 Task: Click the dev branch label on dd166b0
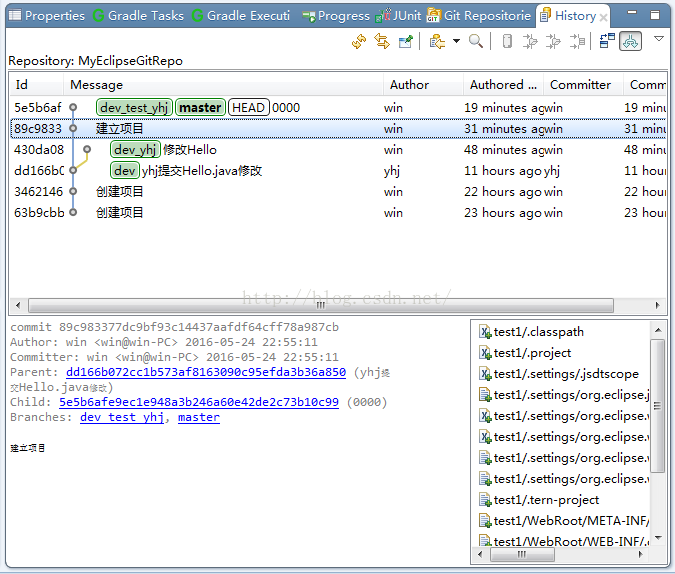coord(125,171)
